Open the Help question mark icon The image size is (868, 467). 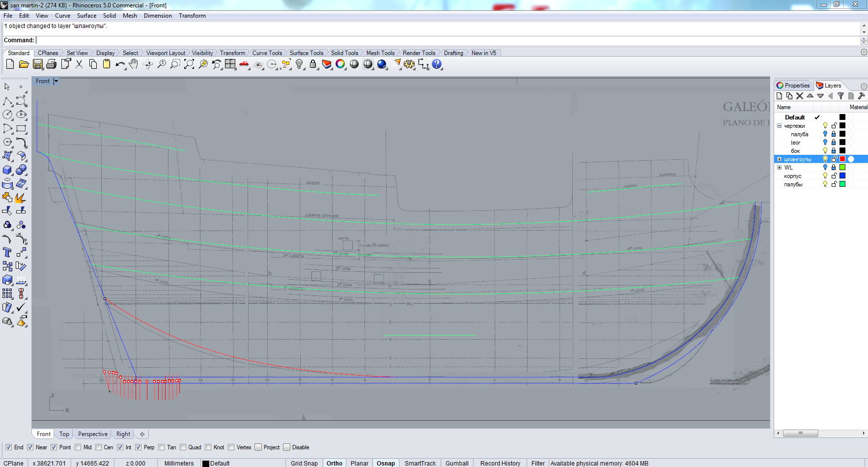click(x=437, y=64)
